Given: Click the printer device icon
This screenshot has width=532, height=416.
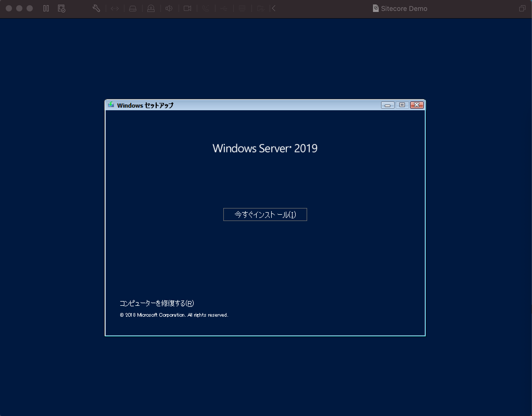Looking at the screenshot, I should [242, 9].
